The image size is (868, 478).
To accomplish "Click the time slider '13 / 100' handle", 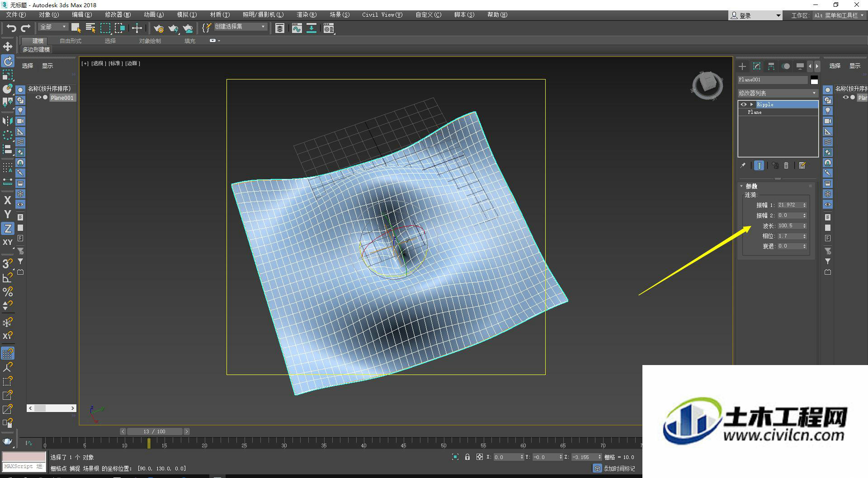I will [x=155, y=431].
